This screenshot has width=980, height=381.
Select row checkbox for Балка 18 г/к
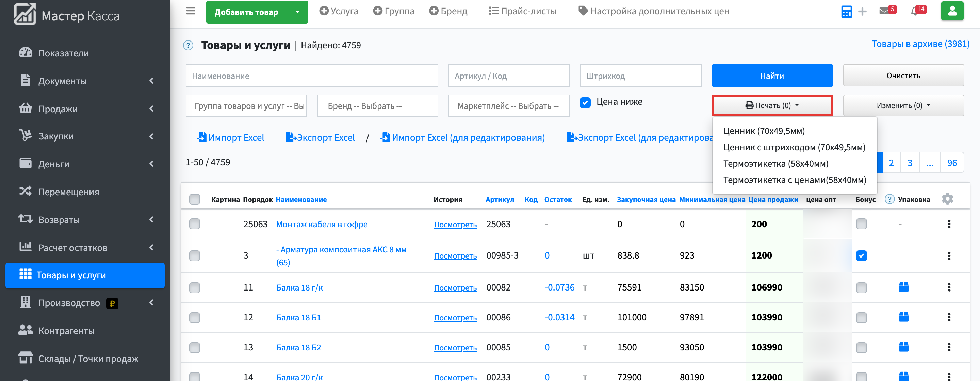click(x=194, y=287)
